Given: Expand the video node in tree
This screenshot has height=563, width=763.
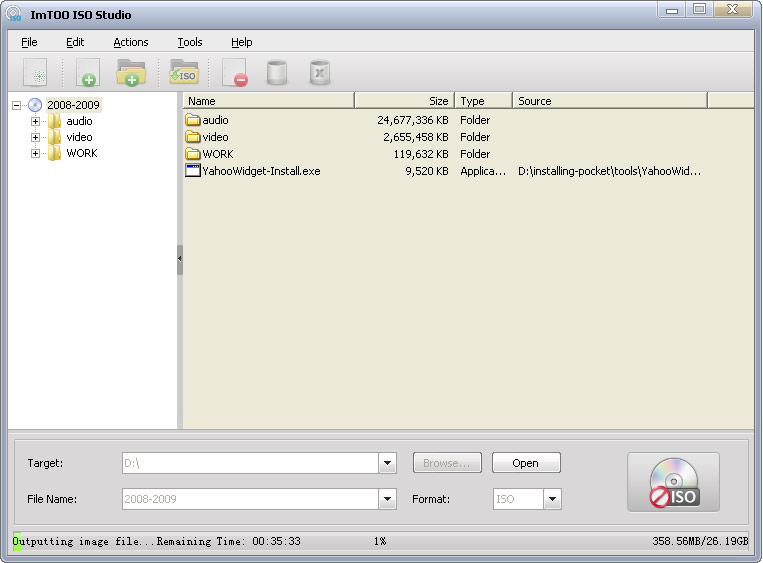Looking at the screenshot, I should pos(36,137).
